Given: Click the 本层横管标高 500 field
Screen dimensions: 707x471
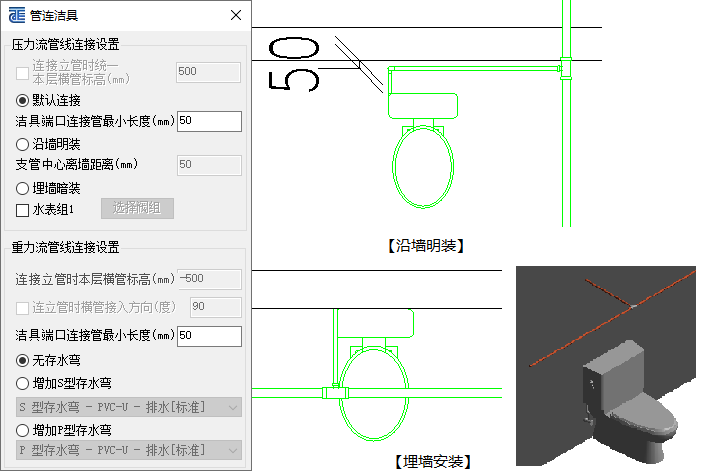Looking at the screenshot, I should click(x=208, y=72).
